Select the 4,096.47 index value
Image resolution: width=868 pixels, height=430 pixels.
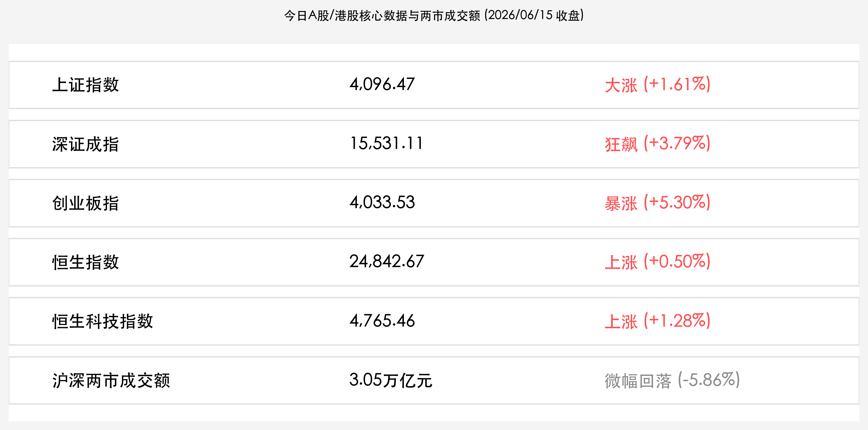tap(382, 84)
